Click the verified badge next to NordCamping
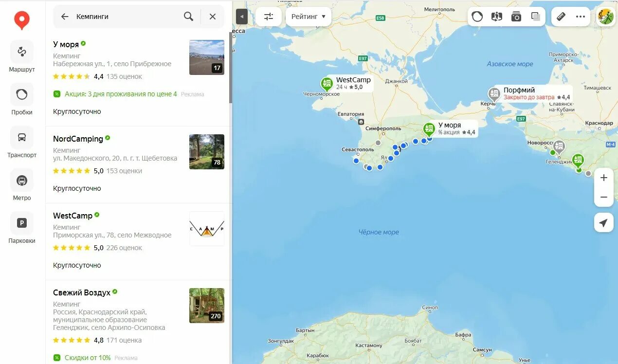Image resolution: width=618 pixels, height=364 pixels. point(108,138)
